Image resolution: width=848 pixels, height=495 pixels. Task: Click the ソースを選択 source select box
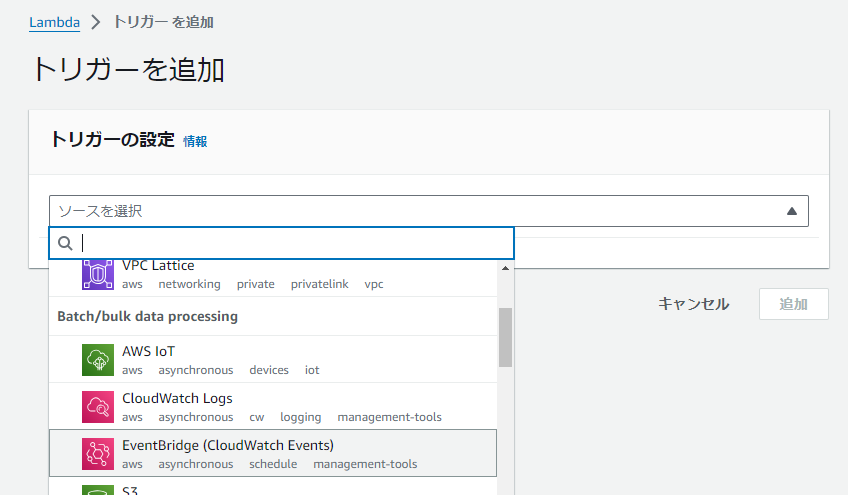click(x=429, y=211)
